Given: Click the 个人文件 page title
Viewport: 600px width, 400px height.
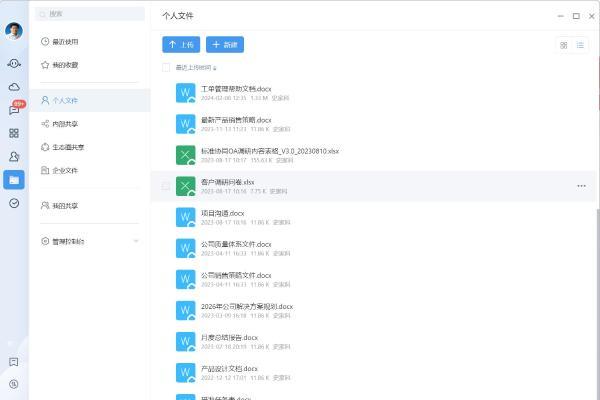Looking at the screenshot, I should coord(178,16).
